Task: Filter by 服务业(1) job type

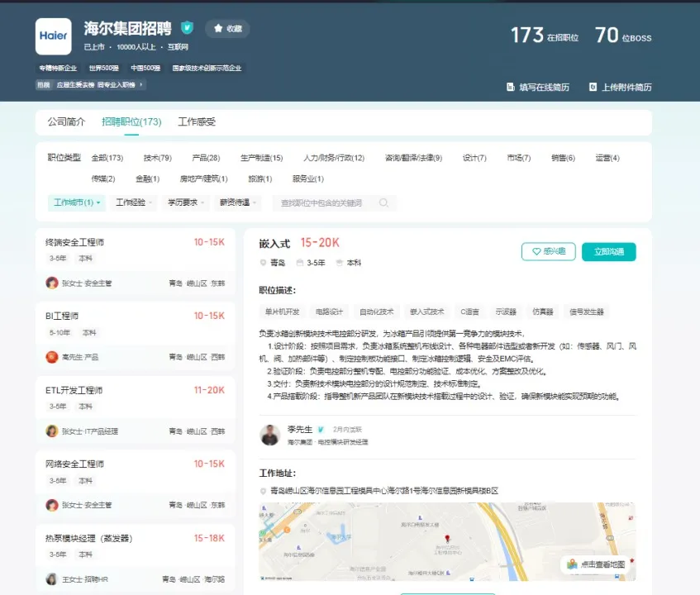Action: tap(308, 178)
